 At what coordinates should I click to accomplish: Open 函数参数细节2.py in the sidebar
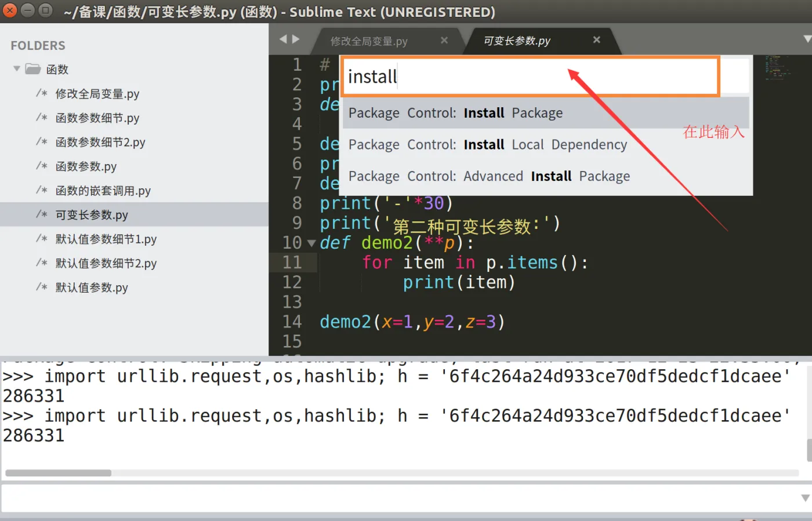[100, 143]
